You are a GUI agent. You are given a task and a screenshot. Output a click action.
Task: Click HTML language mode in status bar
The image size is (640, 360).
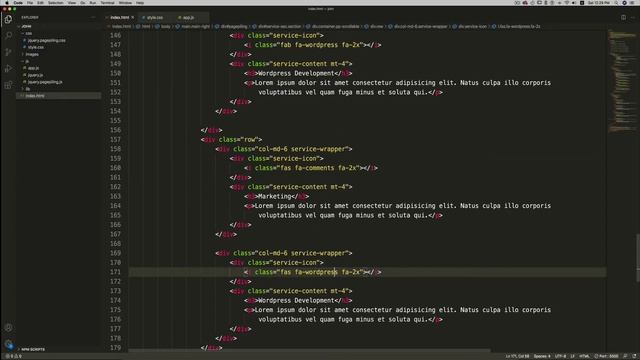(x=584, y=356)
